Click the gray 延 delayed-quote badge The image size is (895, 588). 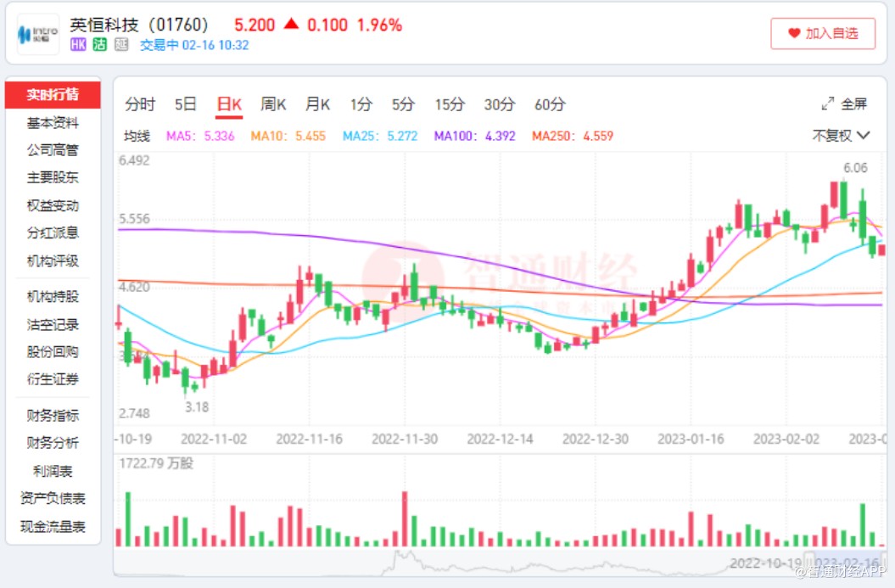pyautogui.click(x=120, y=45)
